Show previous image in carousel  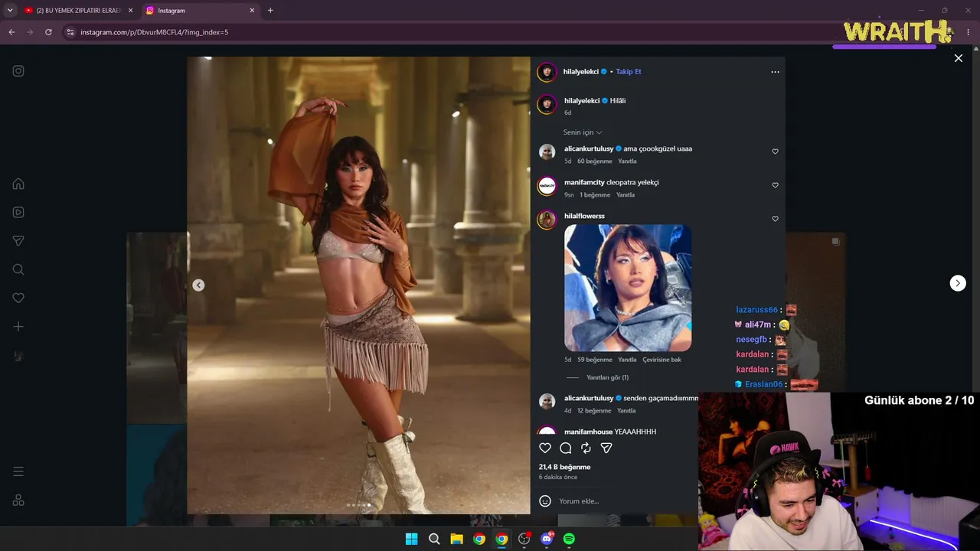[x=198, y=285]
